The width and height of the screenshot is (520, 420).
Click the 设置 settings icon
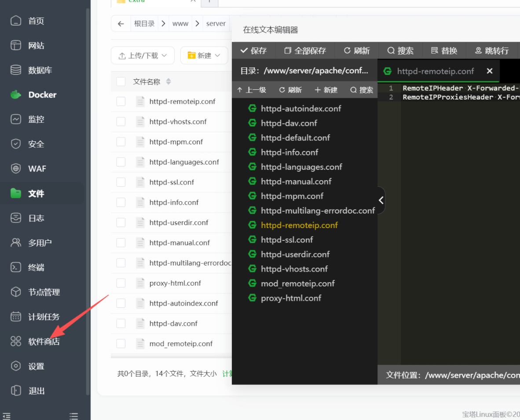tap(15, 366)
